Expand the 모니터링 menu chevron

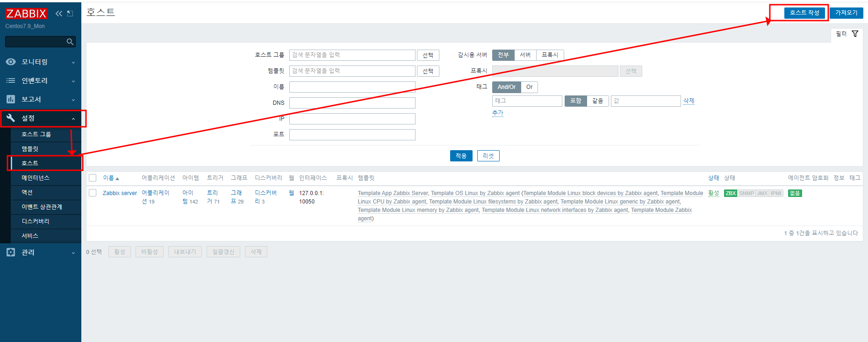click(x=73, y=62)
